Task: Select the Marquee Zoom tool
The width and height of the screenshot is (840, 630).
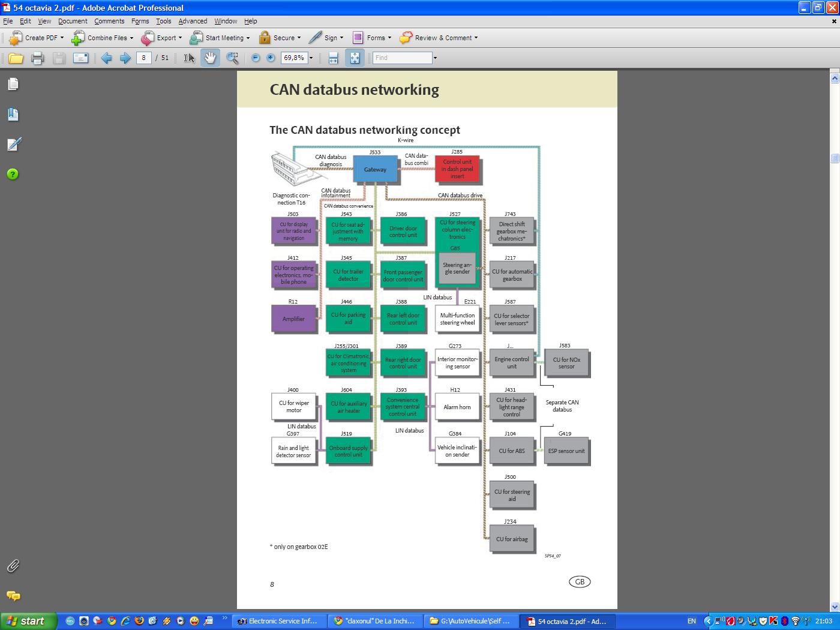Action: tap(232, 58)
